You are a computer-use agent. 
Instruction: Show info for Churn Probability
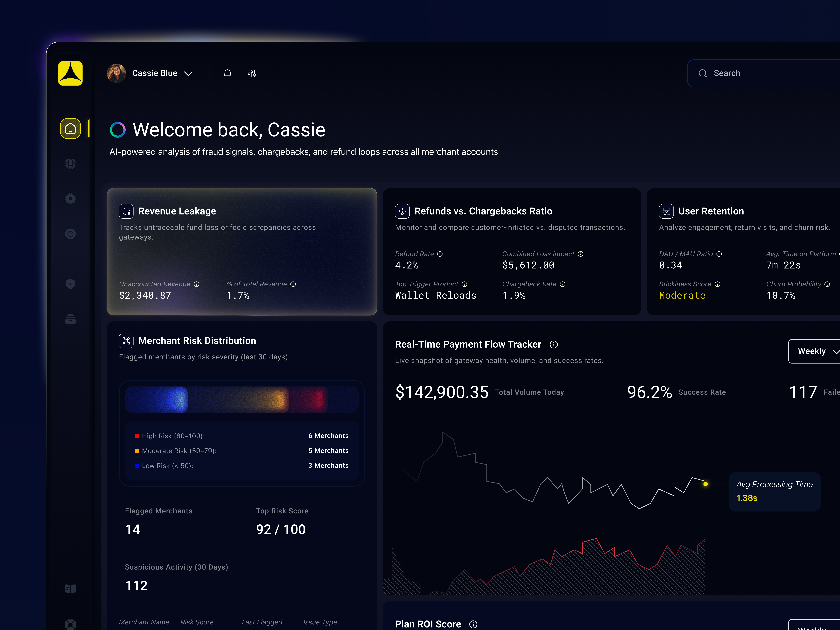coord(827,284)
